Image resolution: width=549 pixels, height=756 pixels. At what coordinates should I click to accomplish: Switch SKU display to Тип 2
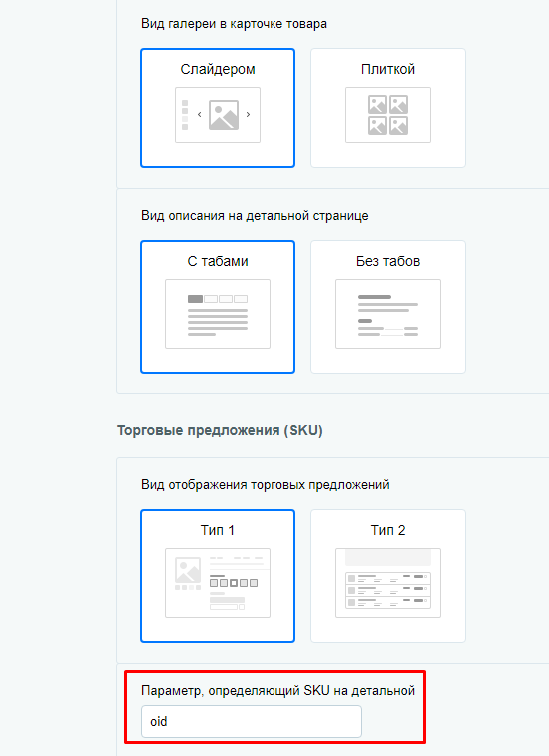click(x=388, y=576)
